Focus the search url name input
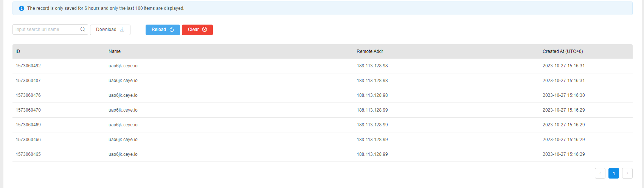Screen dimensions: 644x188 pos(46,30)
